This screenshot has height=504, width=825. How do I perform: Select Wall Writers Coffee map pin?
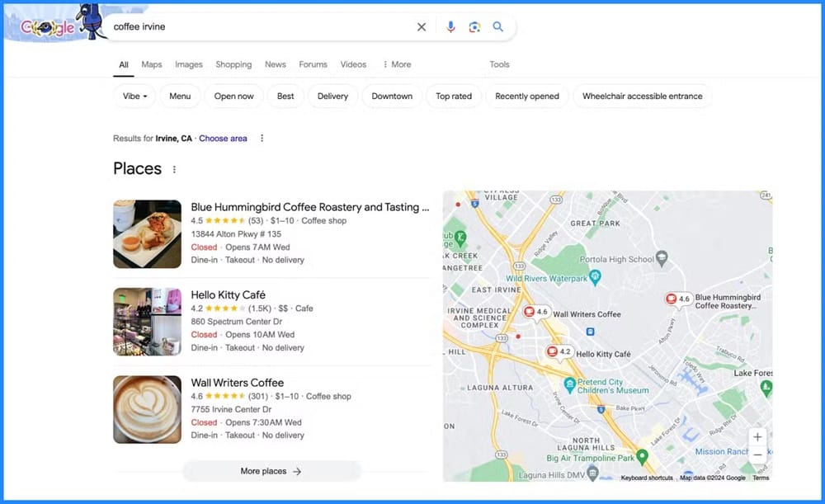coord(536,312)
